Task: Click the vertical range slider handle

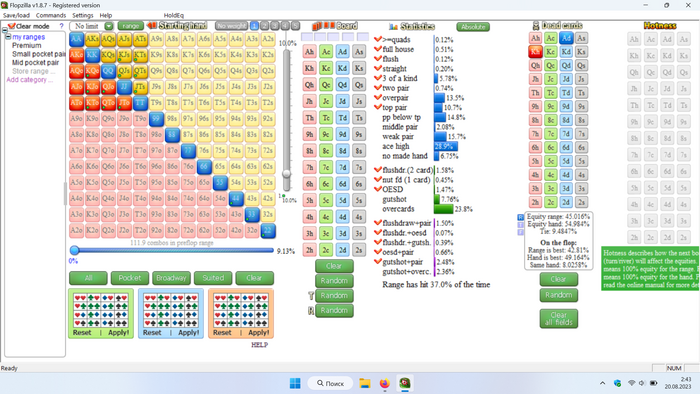Action: (287, 174)
